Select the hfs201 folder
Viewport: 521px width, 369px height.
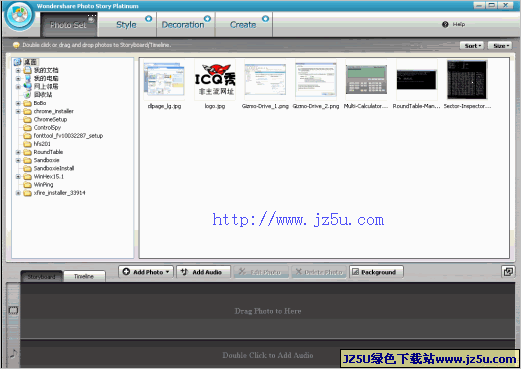click(x=37, y=144)
